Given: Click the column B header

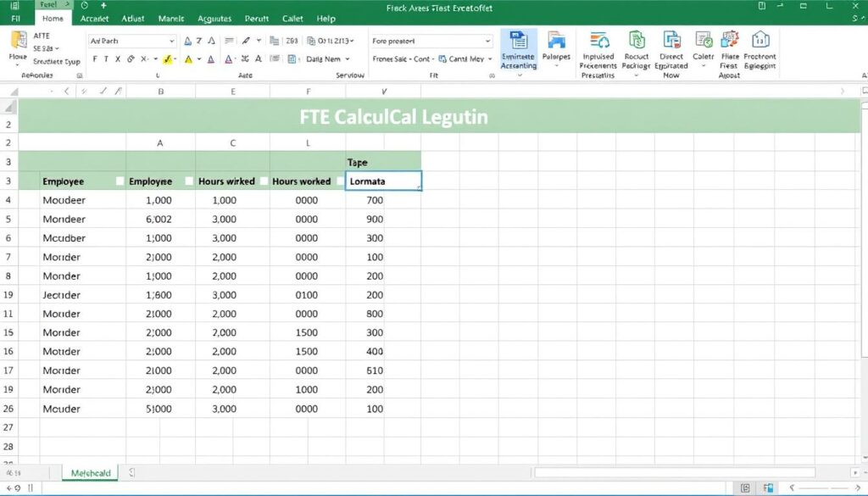Looking at the screenshot, I should tap(160, 92).
